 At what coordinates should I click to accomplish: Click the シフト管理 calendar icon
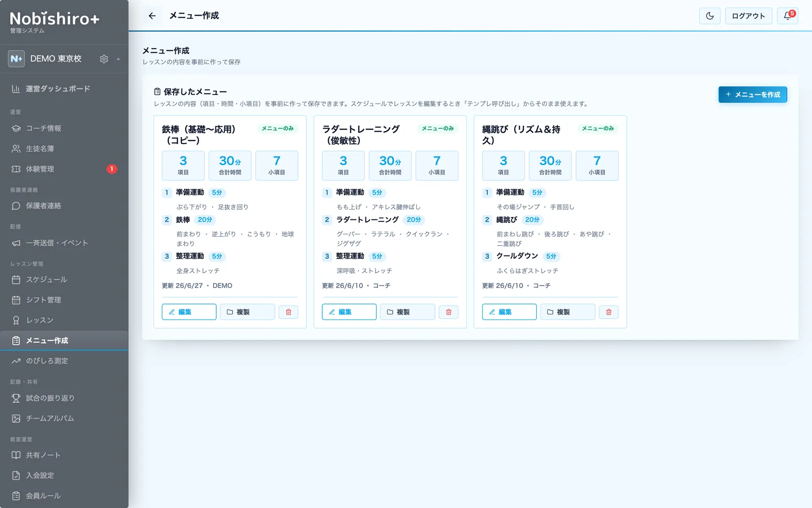pos(16,300)
